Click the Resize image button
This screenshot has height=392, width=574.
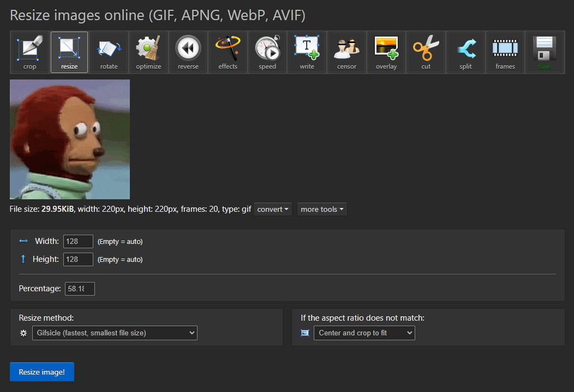[41, 371]
